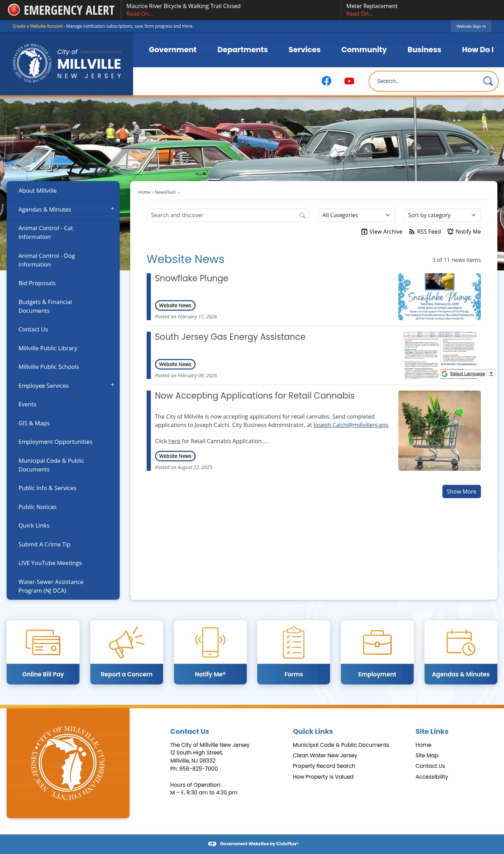The image size is (504, 854).
Task: Go to Home breadcrumb
Action: point(144,192)
